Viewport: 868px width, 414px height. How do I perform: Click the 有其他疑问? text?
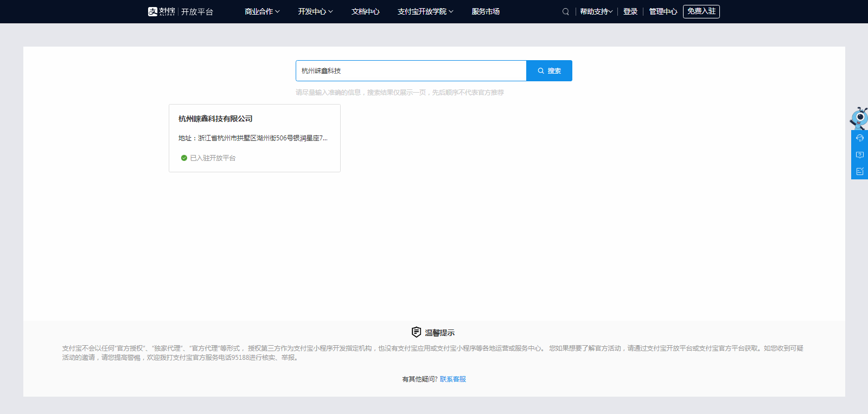pyautogui.click(x=420, y=379)
